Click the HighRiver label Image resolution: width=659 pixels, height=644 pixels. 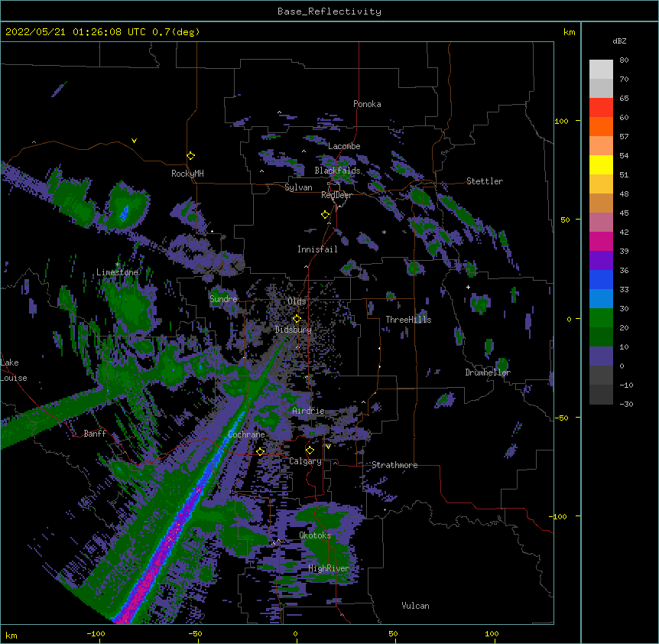[329, 568]
